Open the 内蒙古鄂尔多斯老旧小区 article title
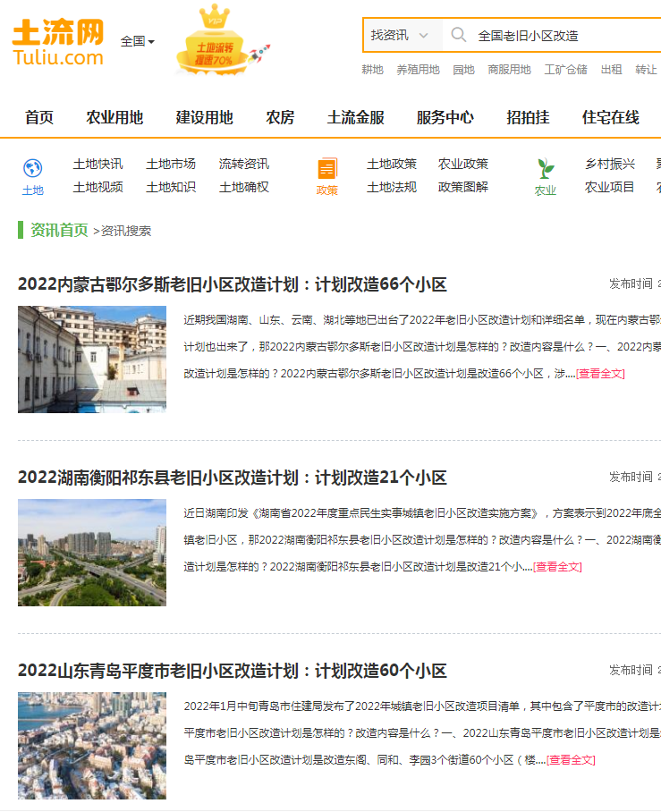This screenshot has height=812, width=661. pyautogui.click(x=232, y=284)
